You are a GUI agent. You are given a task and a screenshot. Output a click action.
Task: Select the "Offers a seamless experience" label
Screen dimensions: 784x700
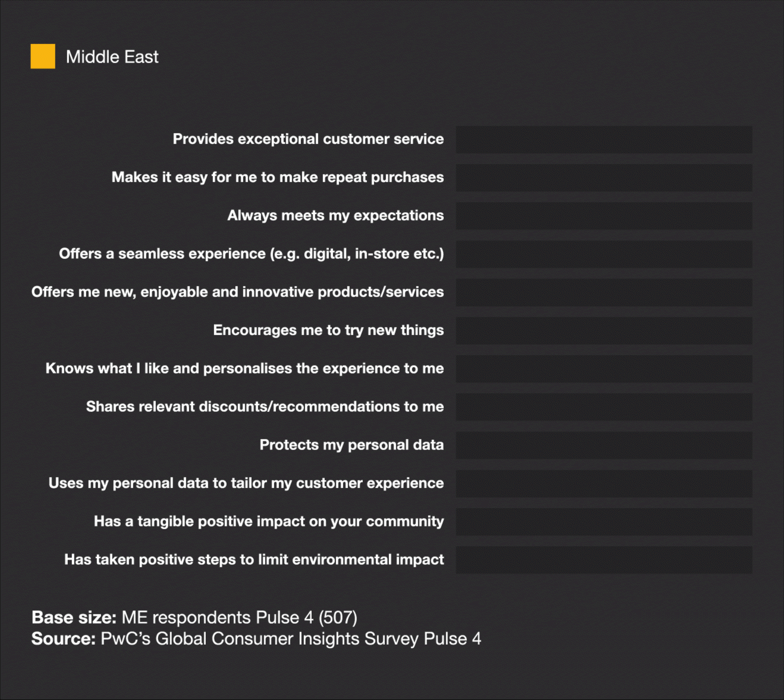point(251,254)
